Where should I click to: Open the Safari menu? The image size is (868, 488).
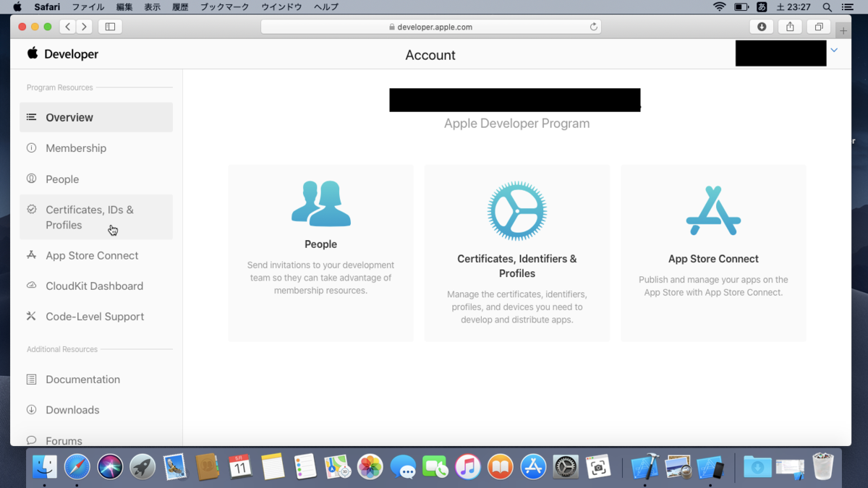click(47, 7)
